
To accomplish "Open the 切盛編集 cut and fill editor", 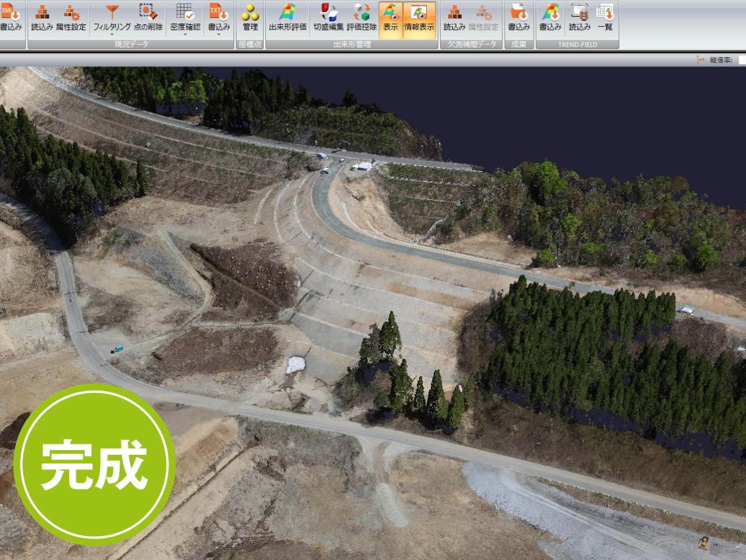I will (328, 17).
